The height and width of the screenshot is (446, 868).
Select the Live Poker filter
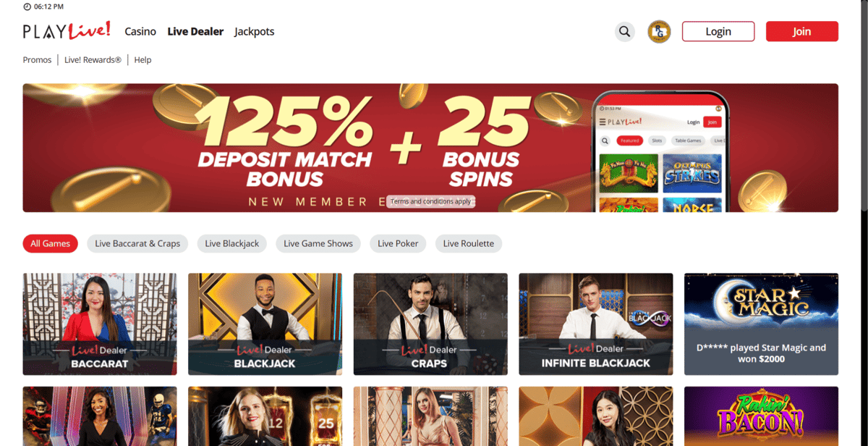click(398, 243)
